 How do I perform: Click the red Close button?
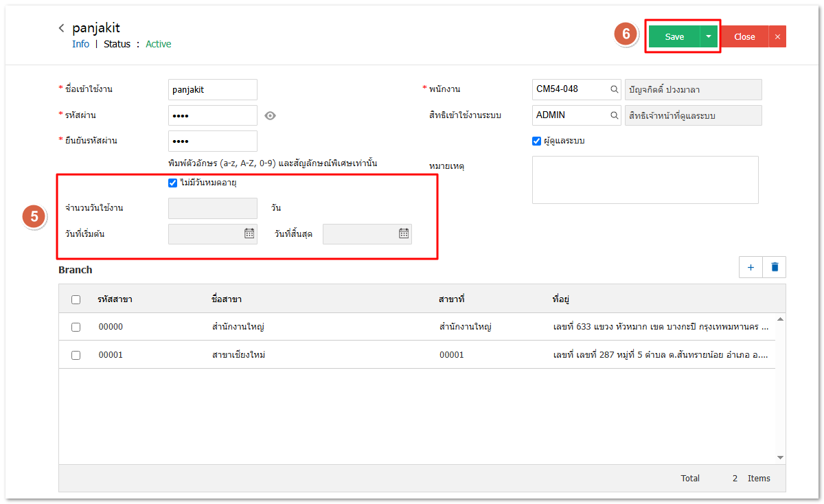744,37
